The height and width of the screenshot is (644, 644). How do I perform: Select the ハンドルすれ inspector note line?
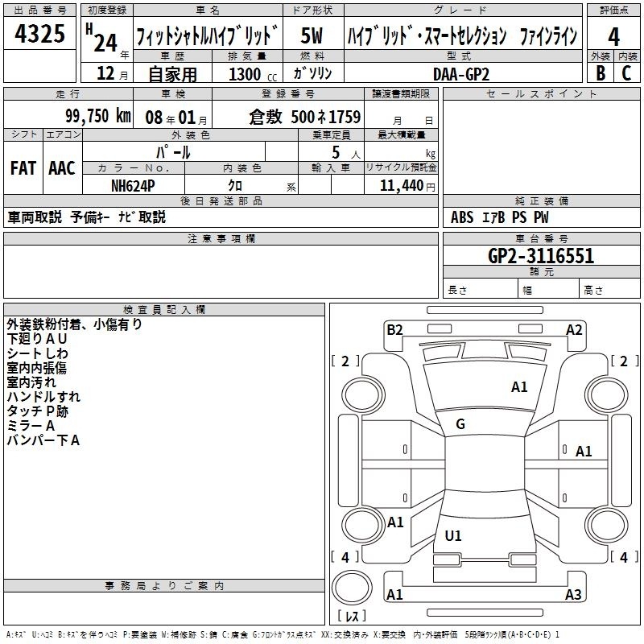[x=43, y=397]
